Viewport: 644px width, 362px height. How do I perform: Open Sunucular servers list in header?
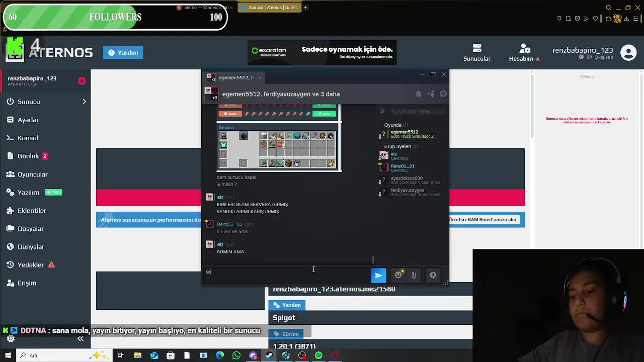coord(476,52)
